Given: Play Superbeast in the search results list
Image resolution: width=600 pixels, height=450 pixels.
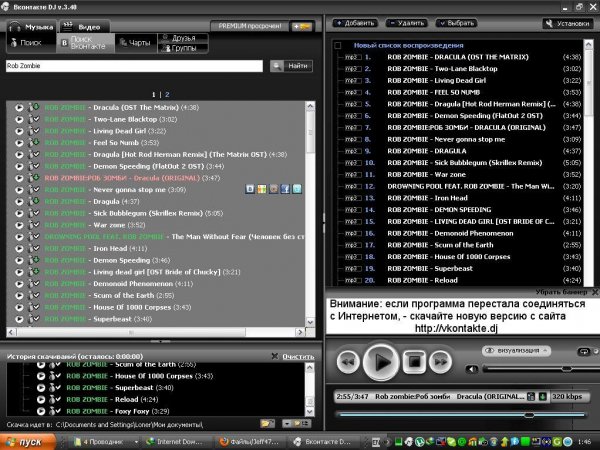Looking at the screenshot, I should 19,319.
